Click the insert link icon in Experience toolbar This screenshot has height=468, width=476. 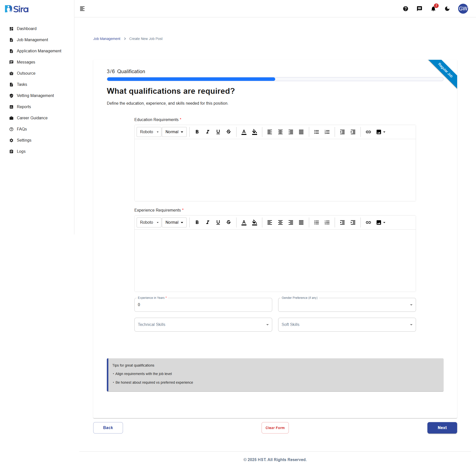click(368, 222)
